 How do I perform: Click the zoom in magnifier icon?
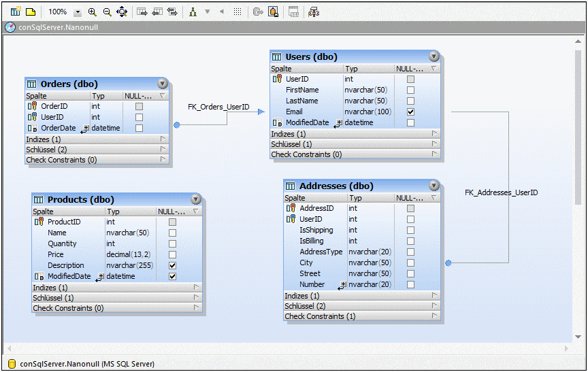(x=93, y=12)
